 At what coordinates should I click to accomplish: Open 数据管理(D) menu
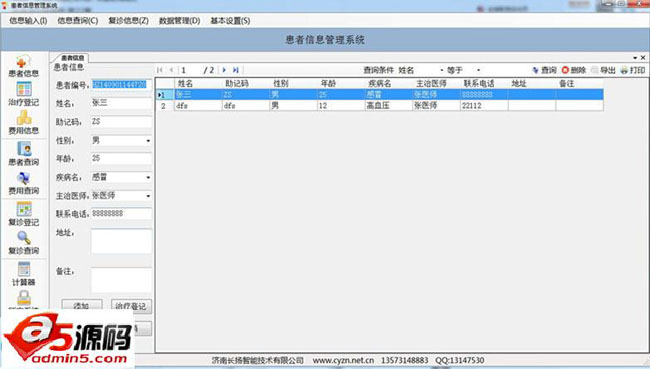click(x=179, y=21)
